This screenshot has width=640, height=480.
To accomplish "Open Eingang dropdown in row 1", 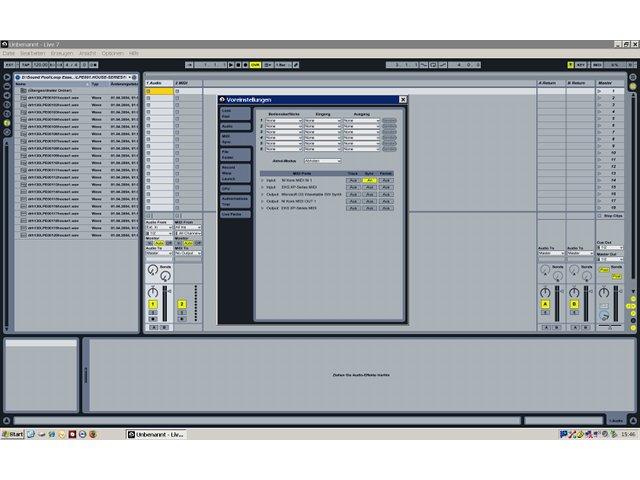I will point(322,121).
